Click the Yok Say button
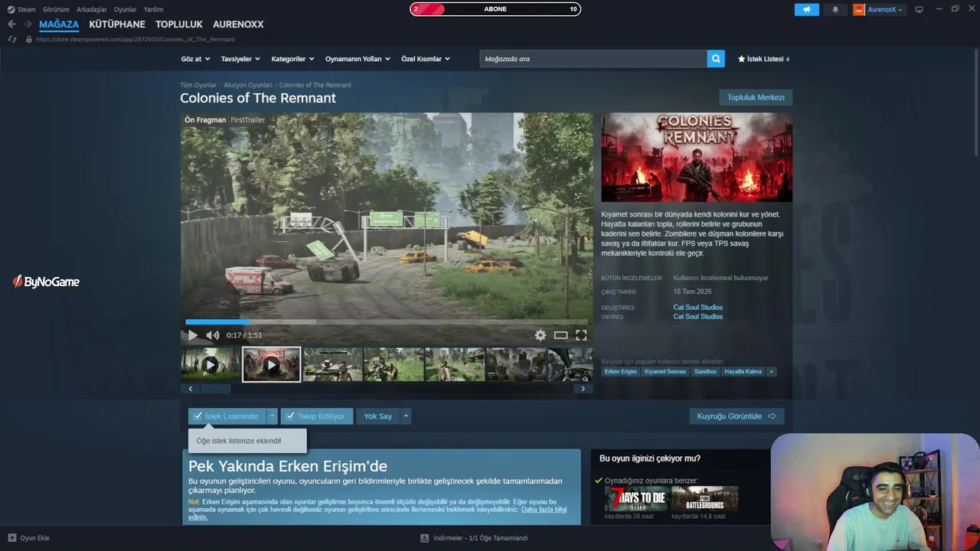 pos(378,416)
